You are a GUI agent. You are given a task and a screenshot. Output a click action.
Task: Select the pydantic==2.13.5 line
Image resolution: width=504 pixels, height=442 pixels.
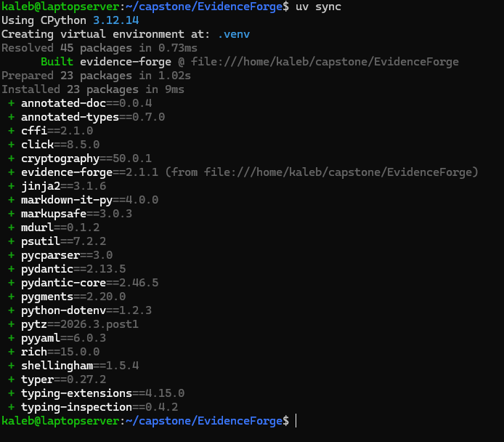tap(67, 269)
